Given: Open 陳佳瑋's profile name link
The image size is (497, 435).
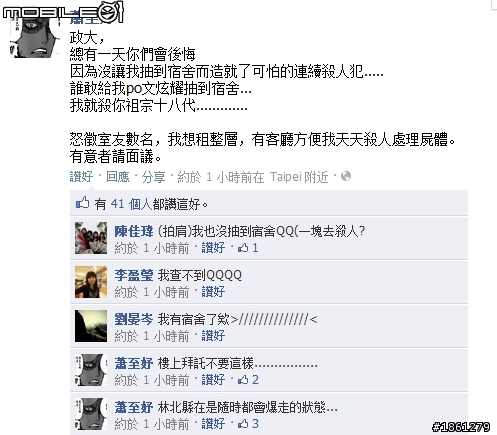Looking at the screenshot, I should coord(134,231).
